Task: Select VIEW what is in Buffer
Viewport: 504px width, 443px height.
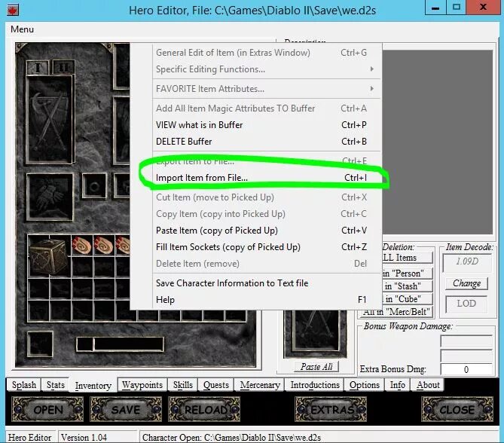Action: (x=261, y=125)
